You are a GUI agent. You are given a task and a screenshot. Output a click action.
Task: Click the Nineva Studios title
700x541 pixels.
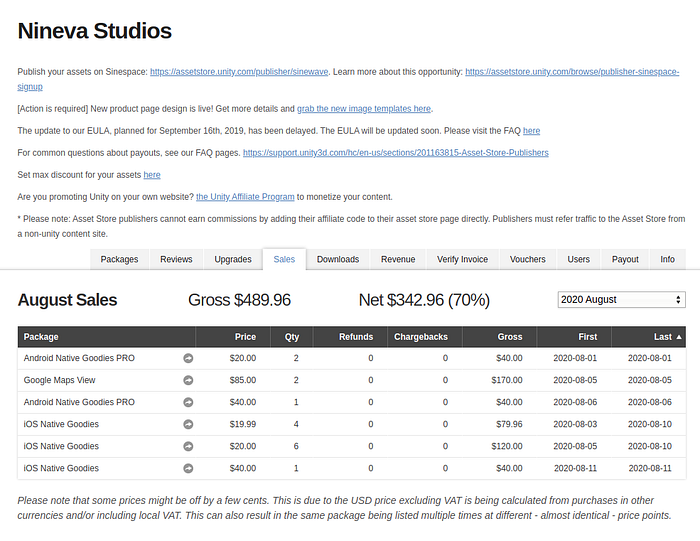(95, 31)
